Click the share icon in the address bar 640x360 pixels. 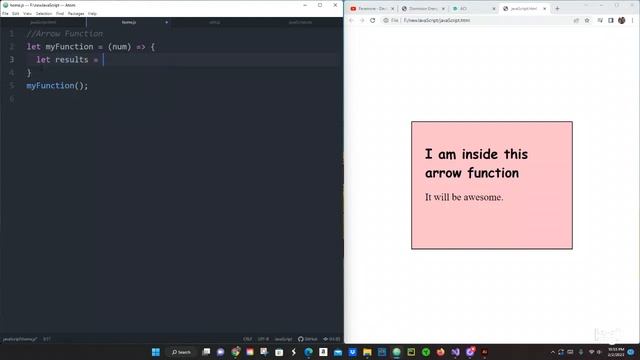[576, 20]
